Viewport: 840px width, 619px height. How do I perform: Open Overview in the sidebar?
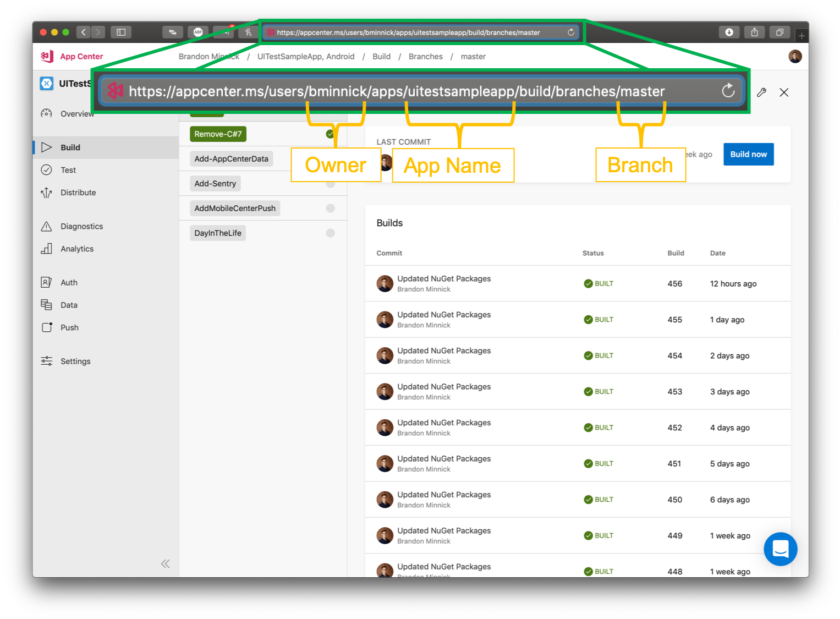tap(106, 114)
